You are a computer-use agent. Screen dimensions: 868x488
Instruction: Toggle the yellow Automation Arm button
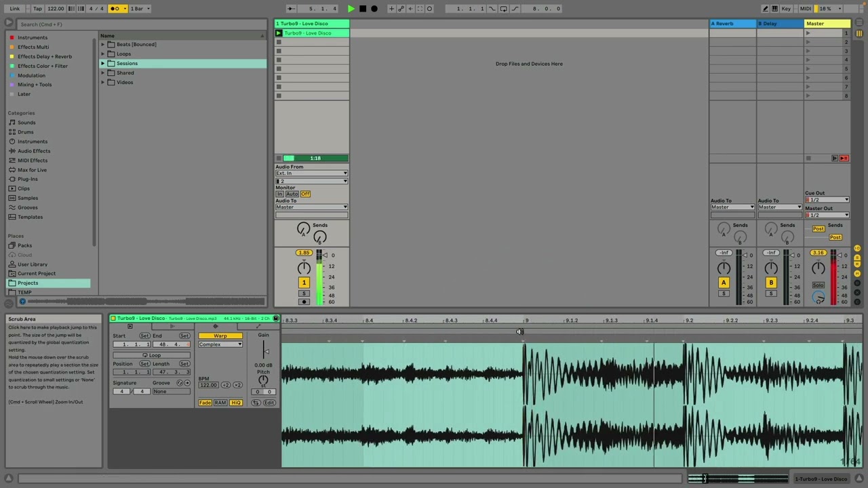click(x=401, y=9)
